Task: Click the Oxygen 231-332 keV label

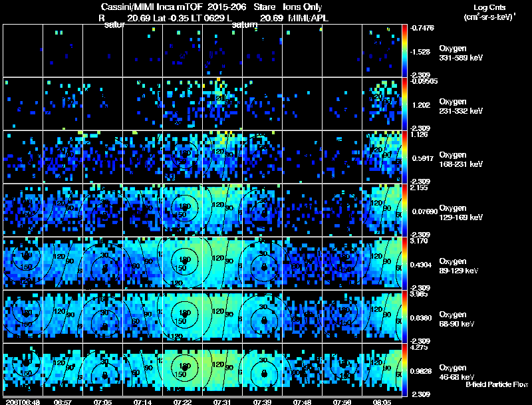Action: tap(461, 106)
